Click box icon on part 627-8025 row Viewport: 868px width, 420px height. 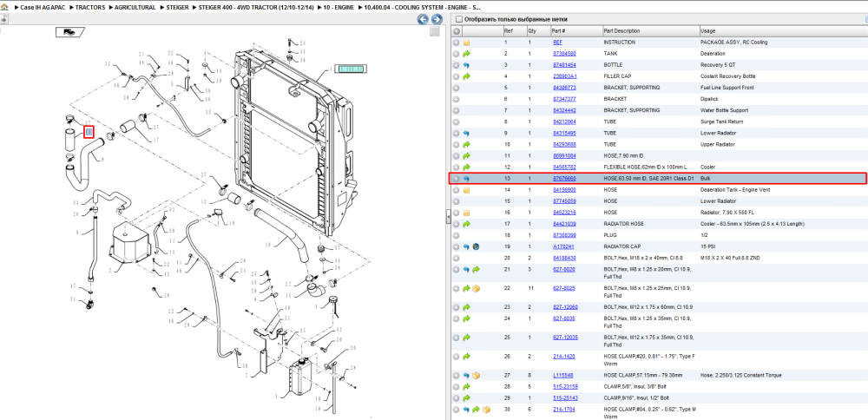point(476,288)
